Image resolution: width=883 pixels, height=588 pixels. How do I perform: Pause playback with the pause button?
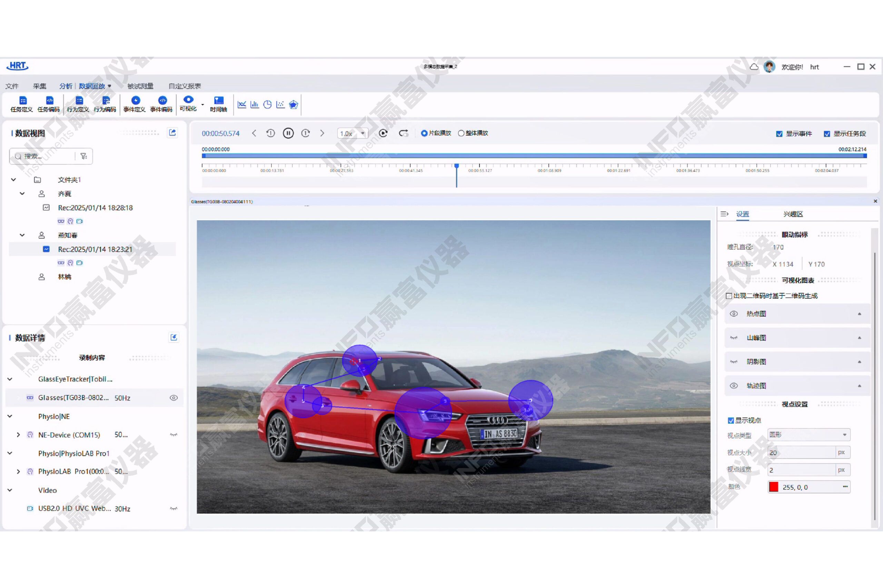click(x=288, y=133)
